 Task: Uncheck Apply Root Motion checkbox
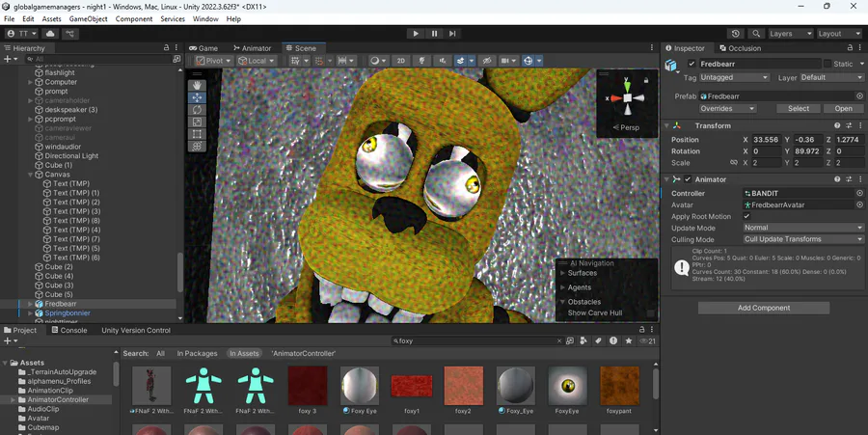point(746,216)
